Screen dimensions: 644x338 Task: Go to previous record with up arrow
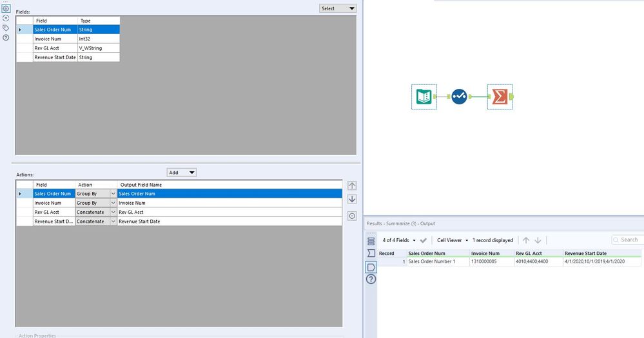coord(526,240)
